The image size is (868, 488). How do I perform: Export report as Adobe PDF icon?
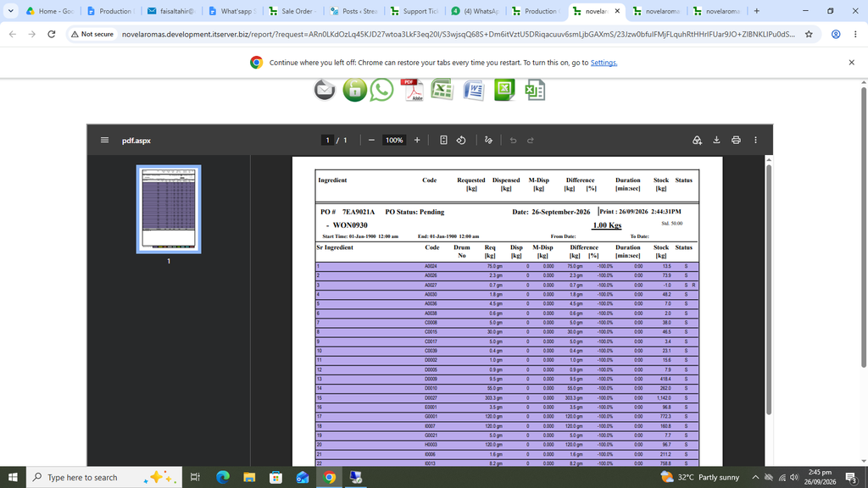[x=413, y=90]
